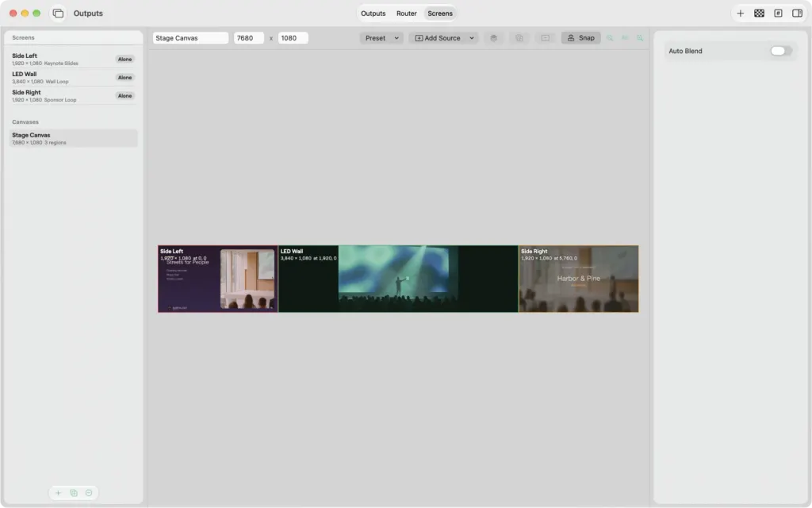Click the cube icon beside Add Source
The image size is (812, 508).
tap(493, 38)
